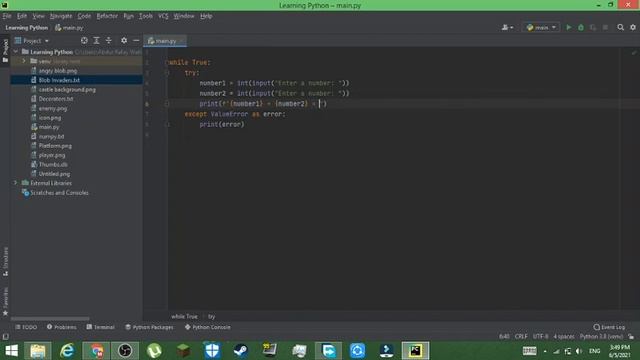Viewport: 640px width, 360px height.
Task: Expand the venv folder
Action: 24,61
